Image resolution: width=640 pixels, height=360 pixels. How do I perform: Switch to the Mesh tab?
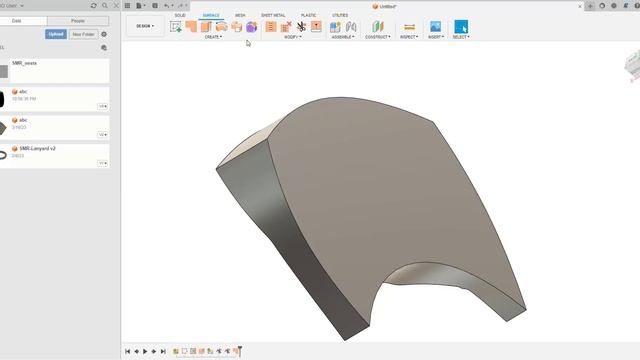tap(240, 16)
